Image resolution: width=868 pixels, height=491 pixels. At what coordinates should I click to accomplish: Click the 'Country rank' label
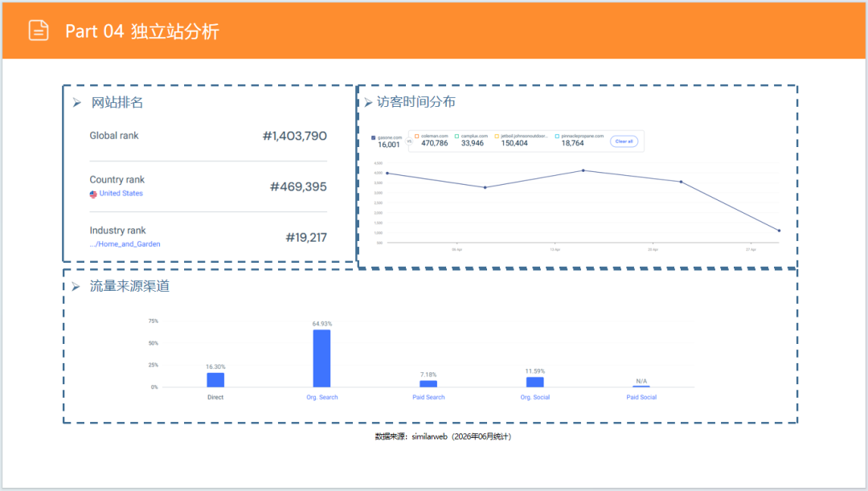tap(117, 179)
